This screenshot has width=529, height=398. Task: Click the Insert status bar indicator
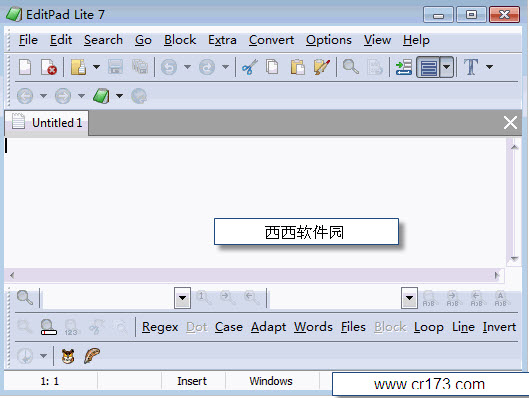192,381
